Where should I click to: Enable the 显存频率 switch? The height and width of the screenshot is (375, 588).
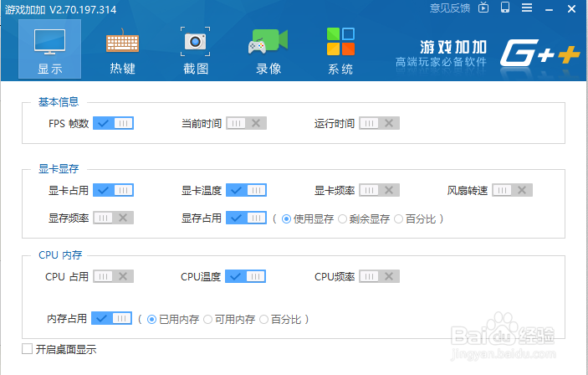tap(113, 218)
